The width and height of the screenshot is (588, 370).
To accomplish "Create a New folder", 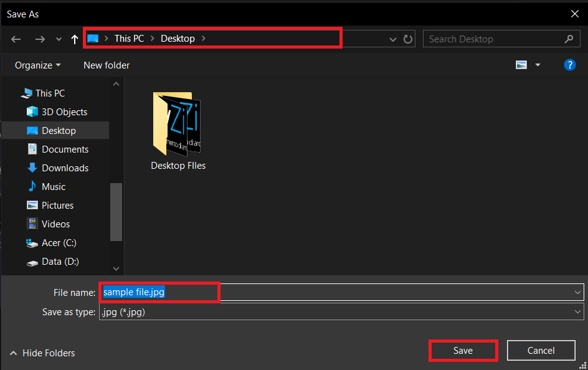I will pyautogui.click(x=106, y=65).
